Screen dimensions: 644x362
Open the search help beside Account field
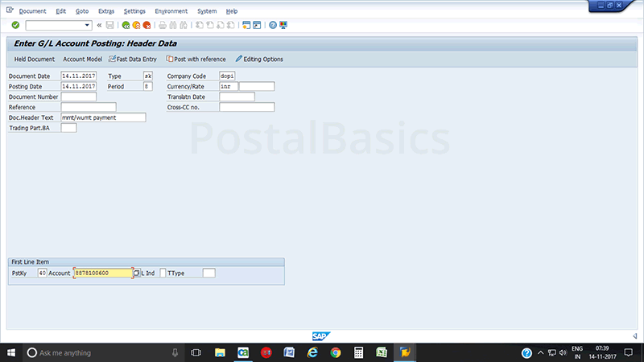click(x=137, y=273)
